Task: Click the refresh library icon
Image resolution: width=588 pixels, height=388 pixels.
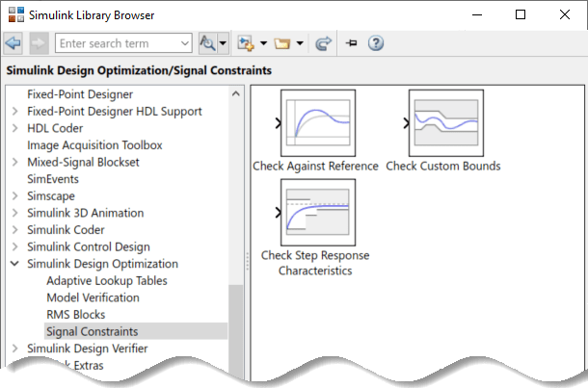Action: 323,43
